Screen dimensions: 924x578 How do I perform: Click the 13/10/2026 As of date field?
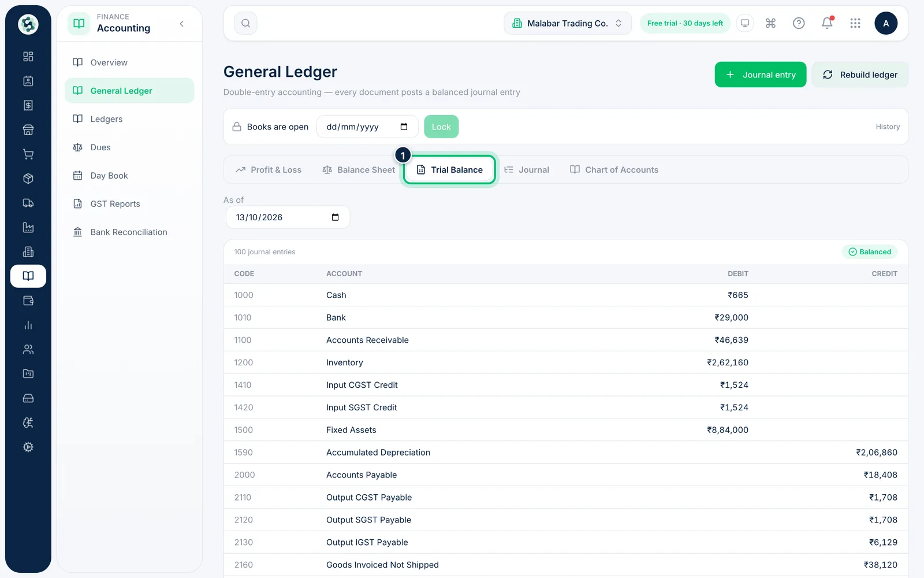tap(288, 217)
